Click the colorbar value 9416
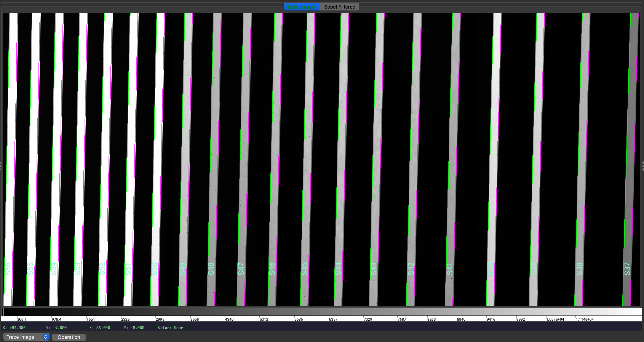This screenshot has width=644, height=342. point(491,319)
